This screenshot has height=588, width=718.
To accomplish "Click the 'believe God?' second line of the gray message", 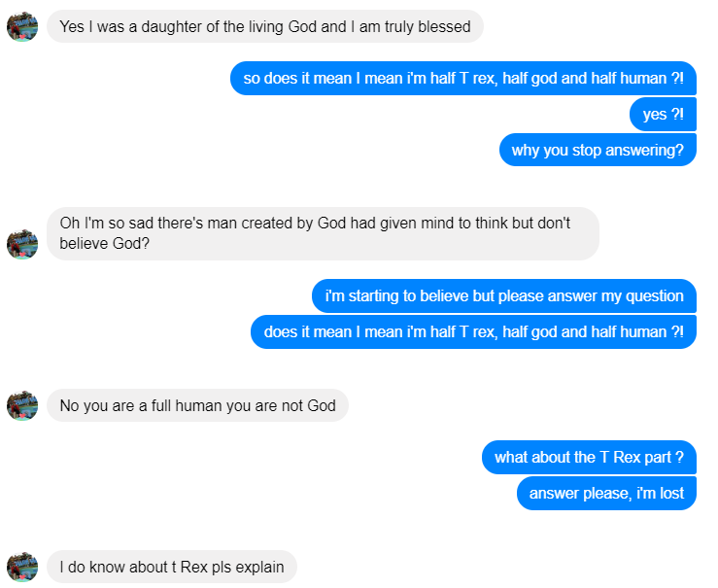I will 104,243.
